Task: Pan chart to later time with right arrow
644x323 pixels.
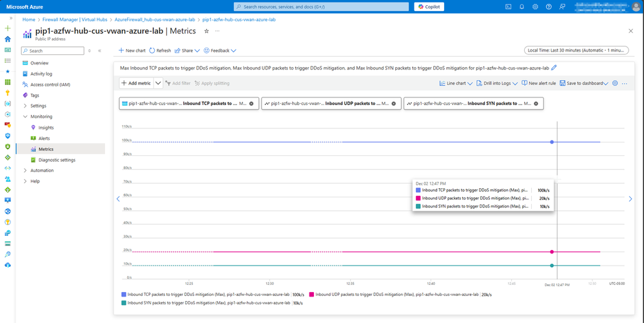Action: click(x=630, y=199)
